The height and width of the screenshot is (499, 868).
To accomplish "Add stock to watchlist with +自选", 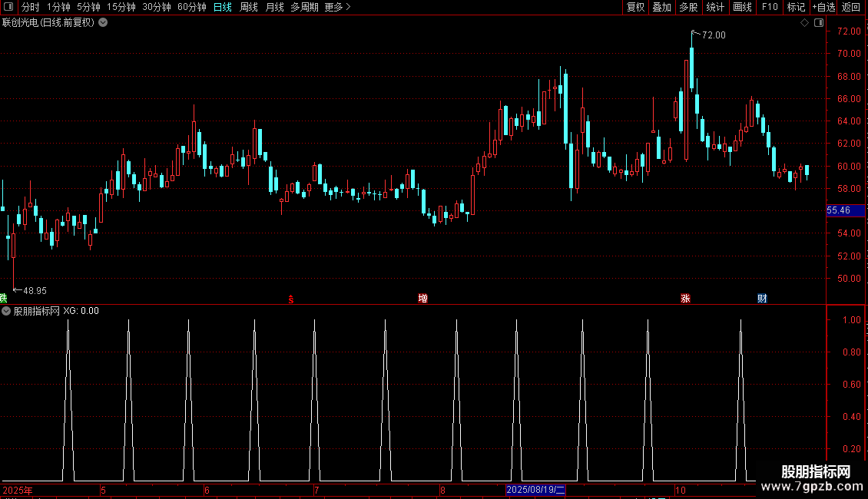I will tap(823, 7).
